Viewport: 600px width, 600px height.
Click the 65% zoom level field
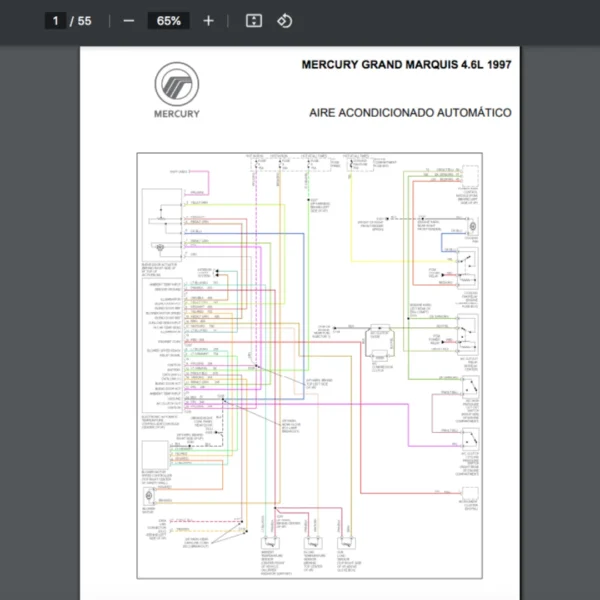(x=168, y=21)
